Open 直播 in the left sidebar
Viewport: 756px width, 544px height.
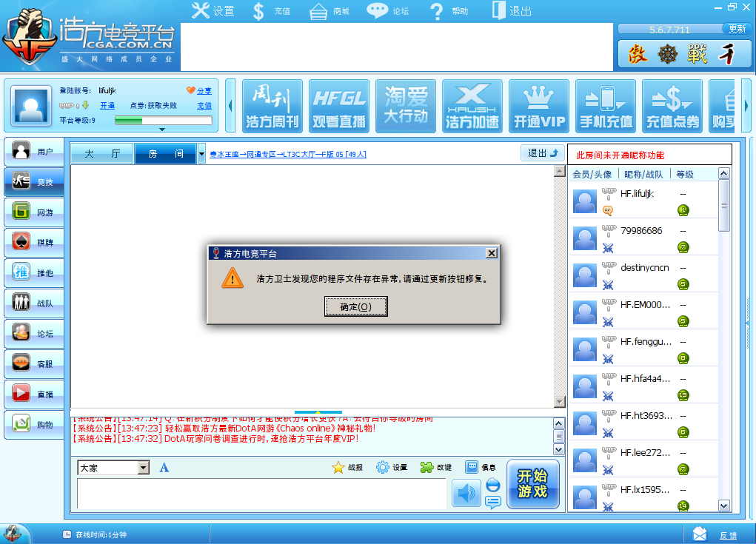coord(34,394)
